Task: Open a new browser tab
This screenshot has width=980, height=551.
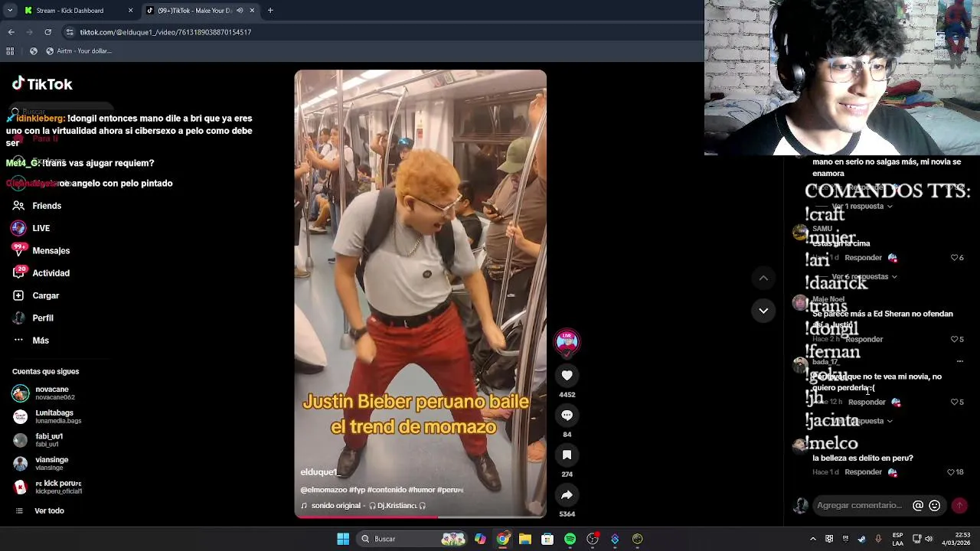Action: pos(270,11)
